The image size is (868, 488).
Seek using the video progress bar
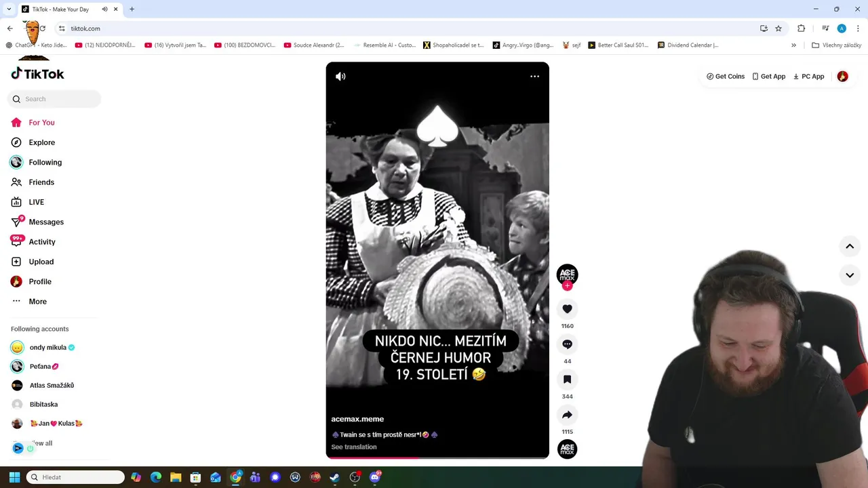click(437, 457)
